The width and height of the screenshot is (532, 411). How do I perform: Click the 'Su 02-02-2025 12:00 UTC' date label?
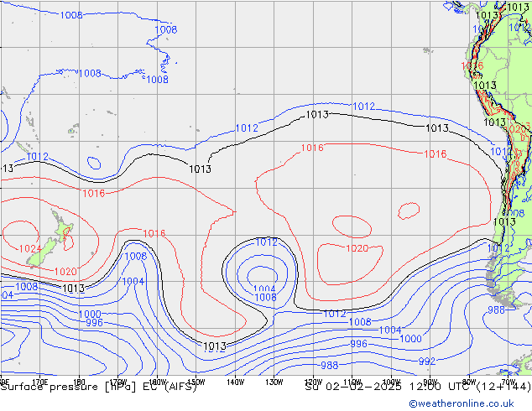pos(389,387)
